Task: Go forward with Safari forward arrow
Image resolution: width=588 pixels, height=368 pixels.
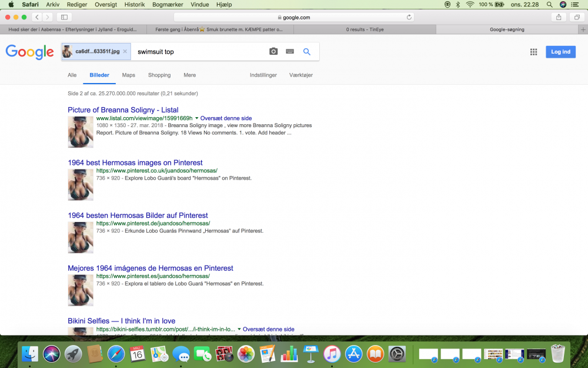Action: (x=47, y=17)
